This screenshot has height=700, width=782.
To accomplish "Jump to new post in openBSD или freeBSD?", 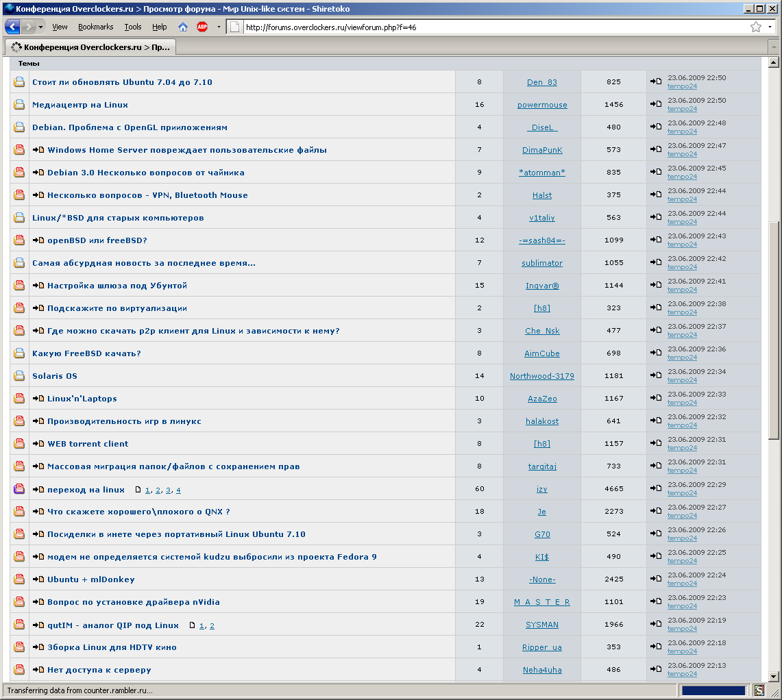I will click(38, 240).
